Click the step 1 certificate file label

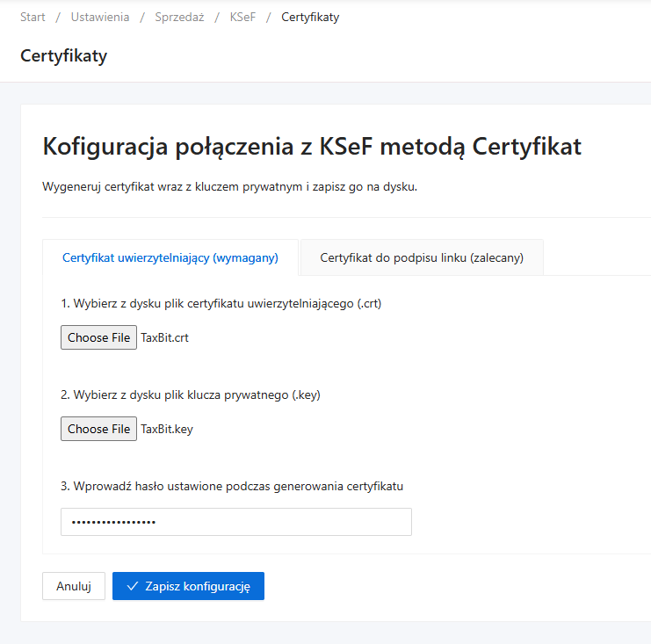point(221,303)
